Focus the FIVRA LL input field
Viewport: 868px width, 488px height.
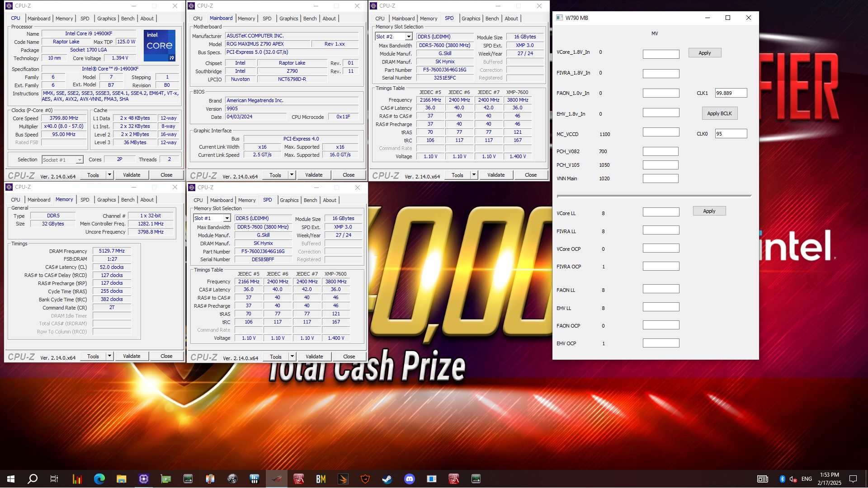click(661, 230)
